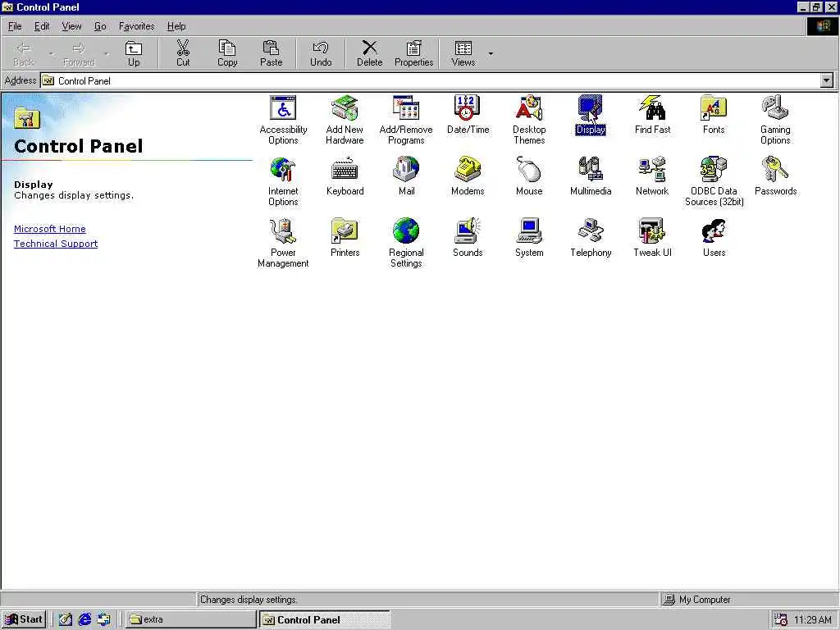
Task: Open the Modems icon
Action: coord(468,176)
